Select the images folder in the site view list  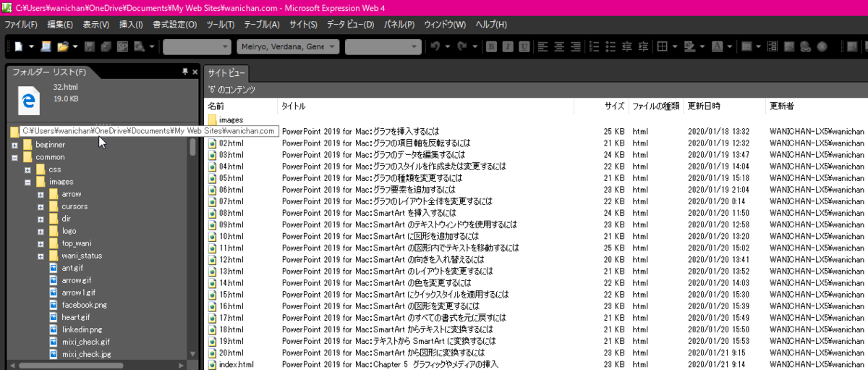[x=226, y=119]
